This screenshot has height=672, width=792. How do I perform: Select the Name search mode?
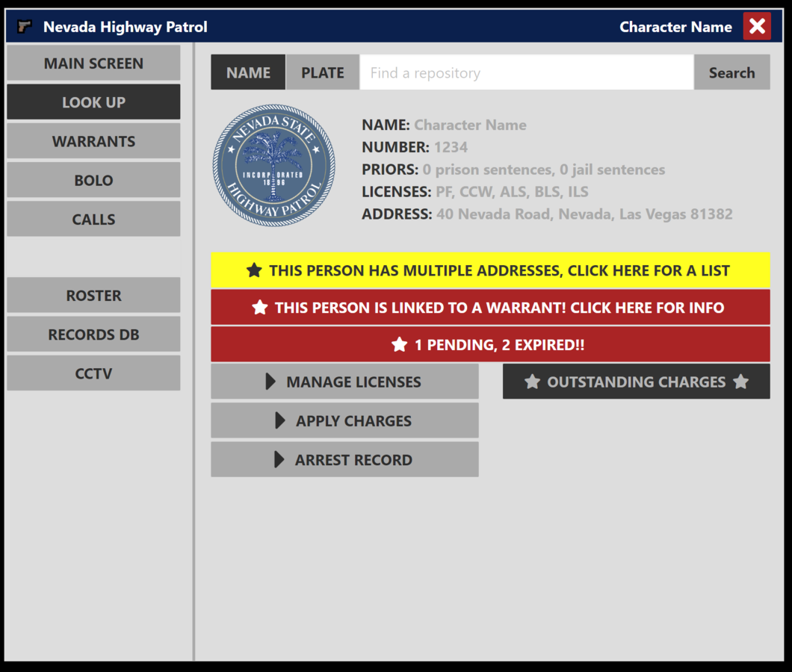click(248, 72)
